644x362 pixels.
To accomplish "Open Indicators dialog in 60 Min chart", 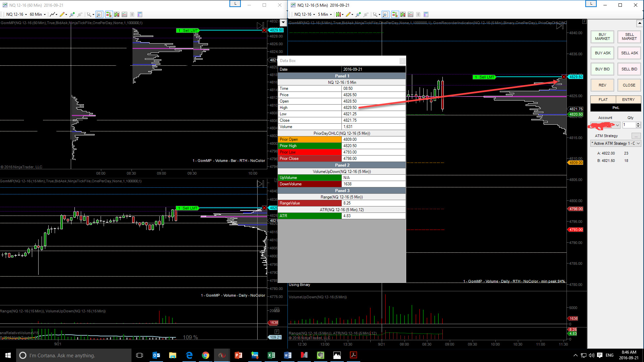I will 117,14.
